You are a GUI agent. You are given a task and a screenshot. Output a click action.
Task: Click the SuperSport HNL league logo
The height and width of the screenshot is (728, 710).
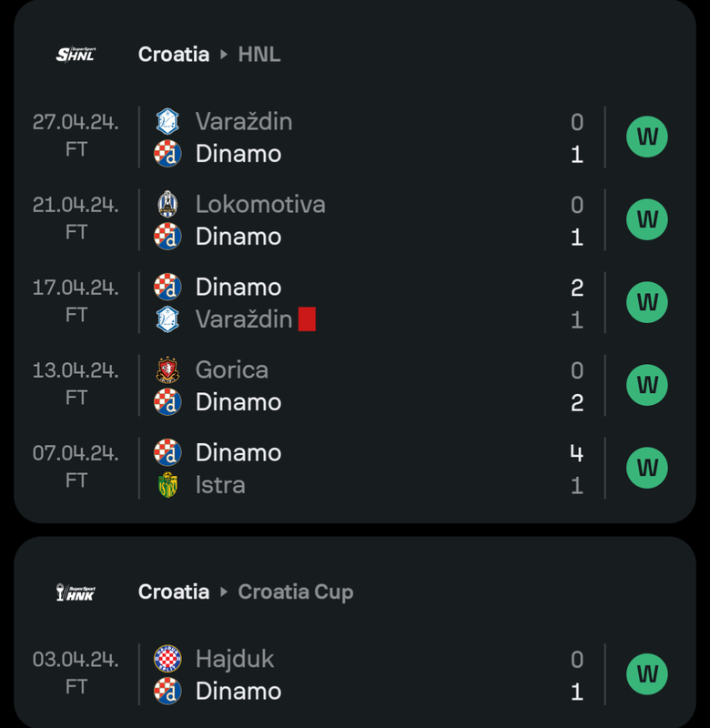[x=76, y=55]
